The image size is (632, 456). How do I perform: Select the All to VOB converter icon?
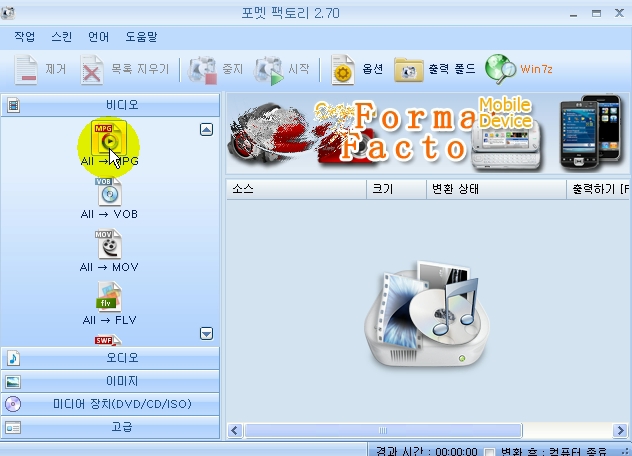point(109,192)
